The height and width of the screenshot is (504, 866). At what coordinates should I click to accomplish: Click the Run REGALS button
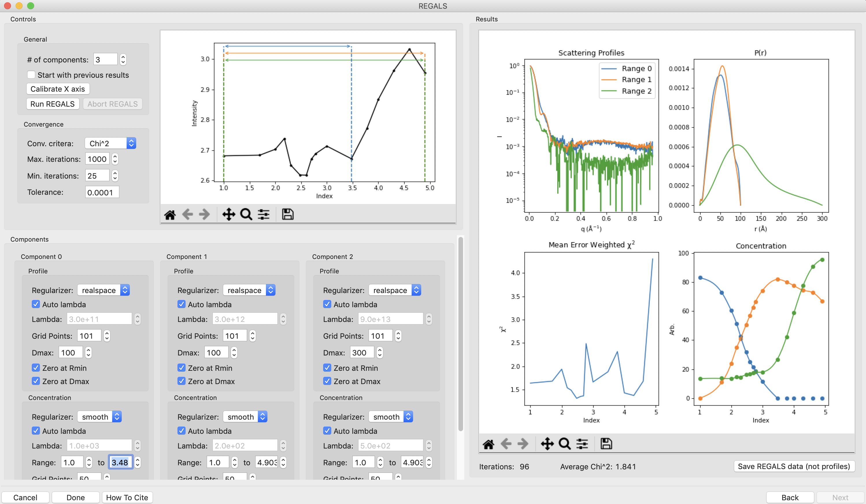coord(53,104)
